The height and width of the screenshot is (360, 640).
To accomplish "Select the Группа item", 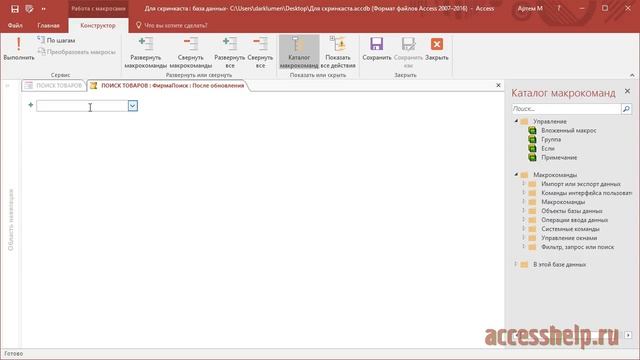I will coord(551,139).
